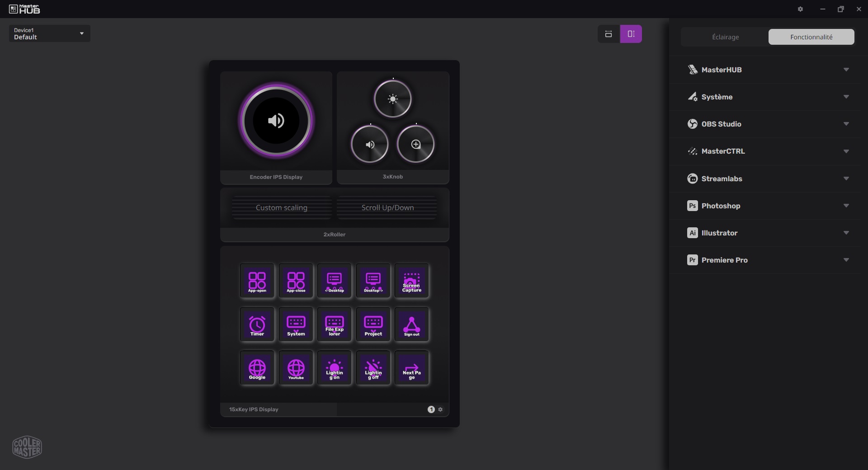
Task: Click the Screen Capture key icon
Action: click(411, 281)
